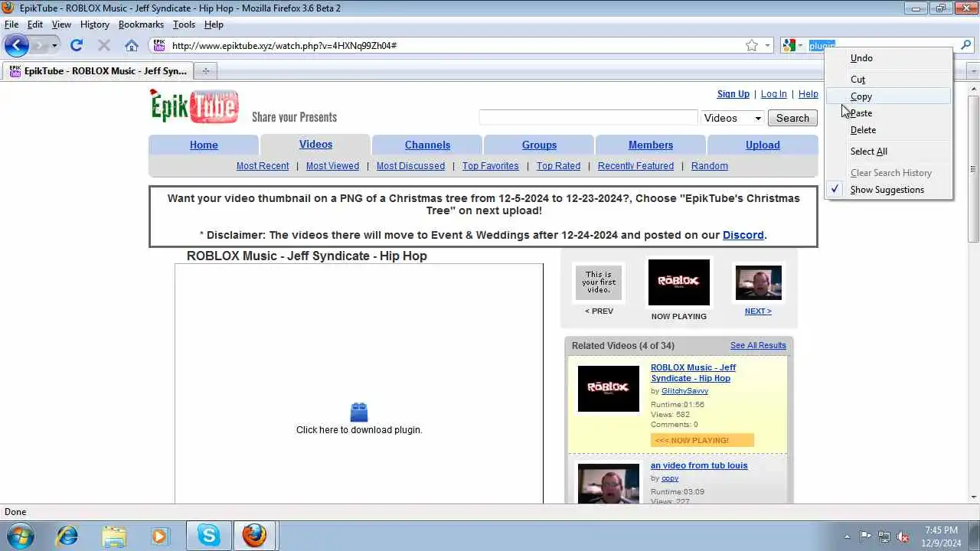This screenshot has height=551, width=980.
Task: Open the Most Discussed videos link
Action: (x=410, y=166)
